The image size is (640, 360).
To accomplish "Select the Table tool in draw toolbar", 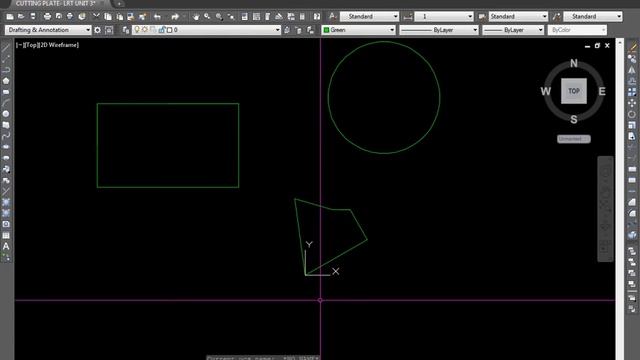I will pos(6,236).
